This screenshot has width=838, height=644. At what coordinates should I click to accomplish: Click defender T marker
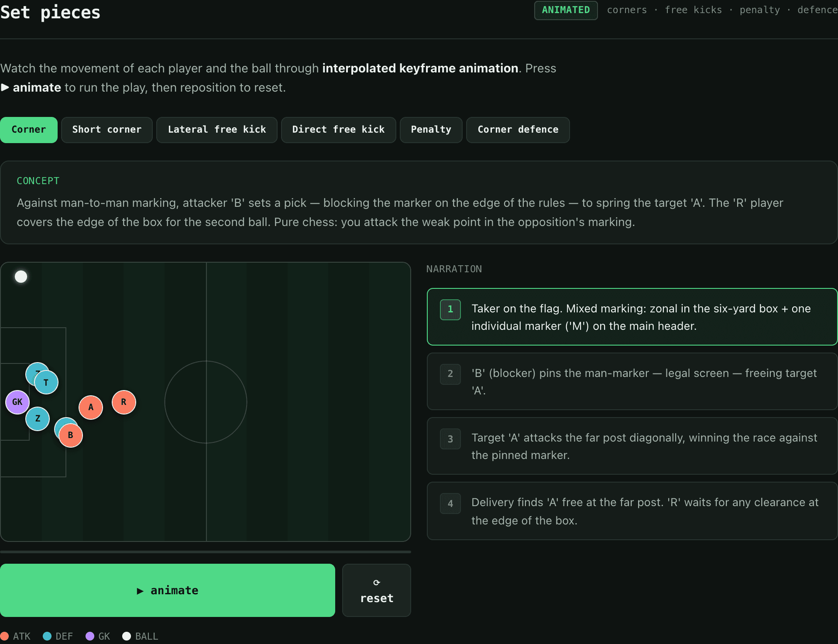coord(46,382)
